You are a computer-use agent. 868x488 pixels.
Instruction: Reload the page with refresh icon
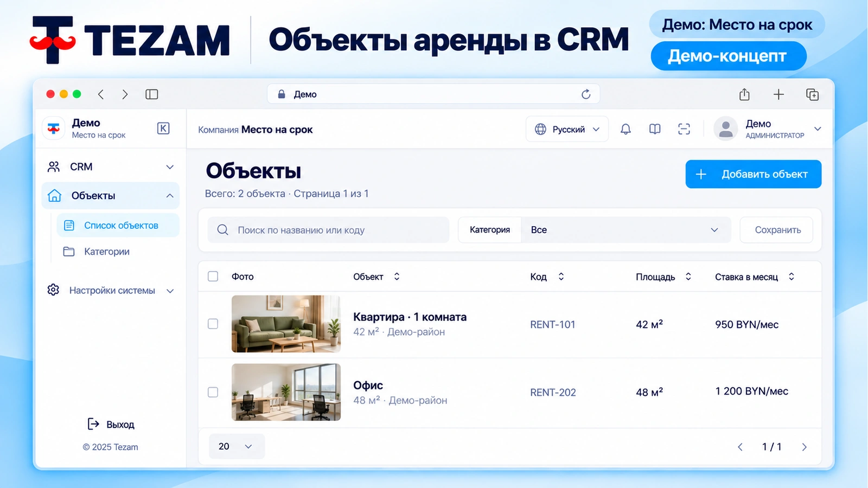pyautogui.click(x=586, y=94)
